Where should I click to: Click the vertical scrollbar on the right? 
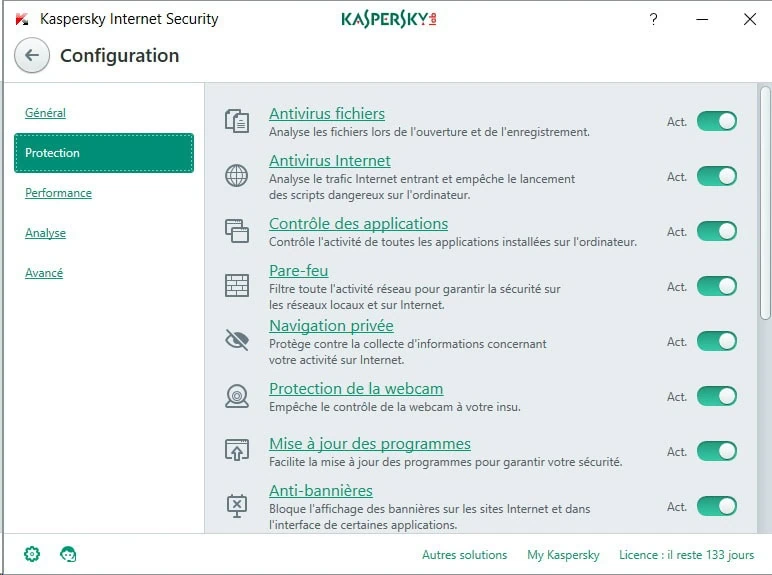(x=765, y=200)
